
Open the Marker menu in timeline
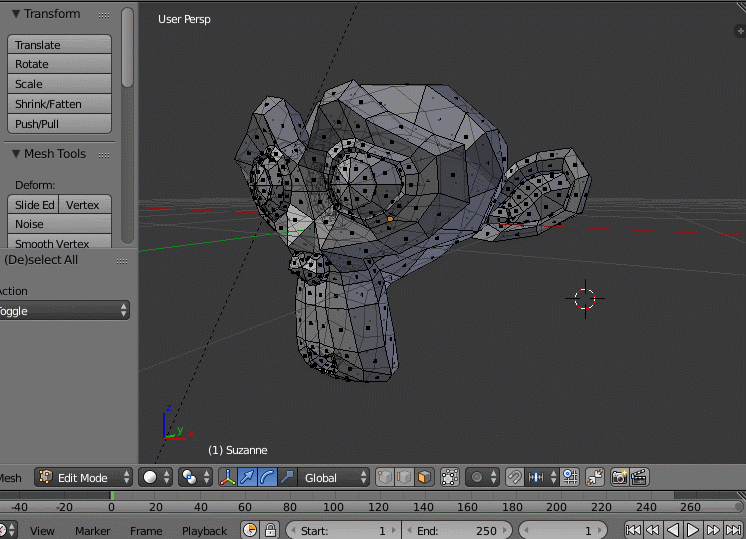[x=92, y=531]
